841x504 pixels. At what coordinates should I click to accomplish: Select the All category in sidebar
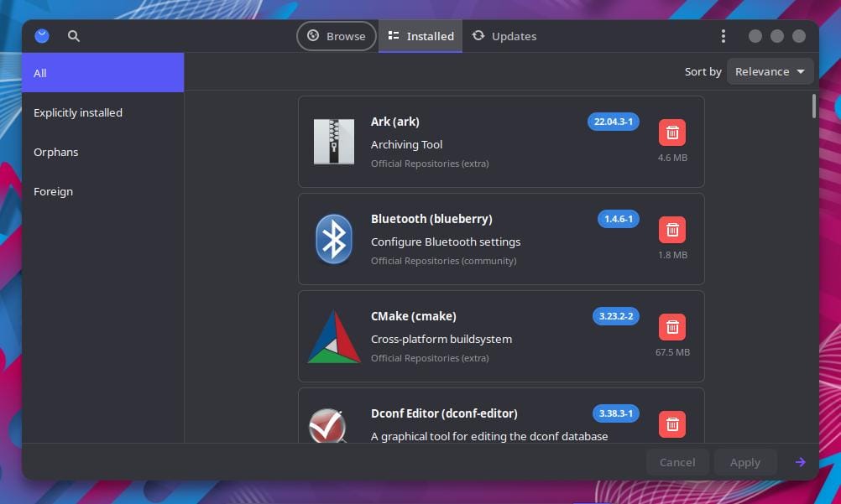tap(103, 72)
